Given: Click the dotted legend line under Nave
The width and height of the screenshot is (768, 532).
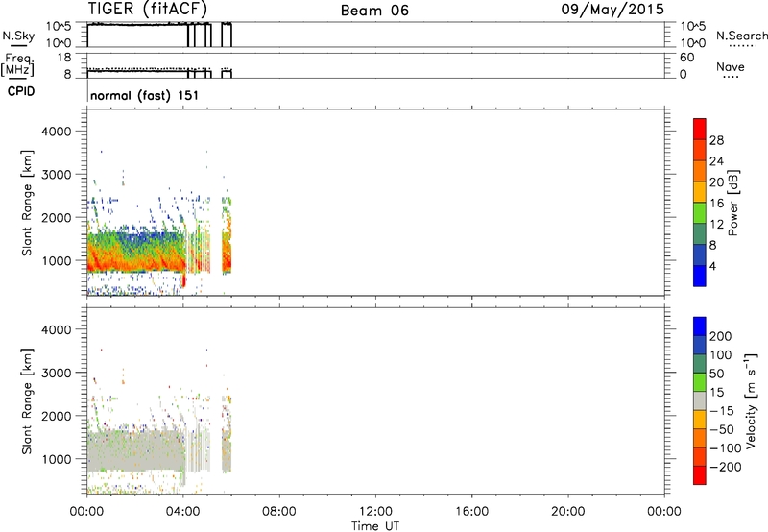Looking at the screenshot, I should click(x=731, y=77).
